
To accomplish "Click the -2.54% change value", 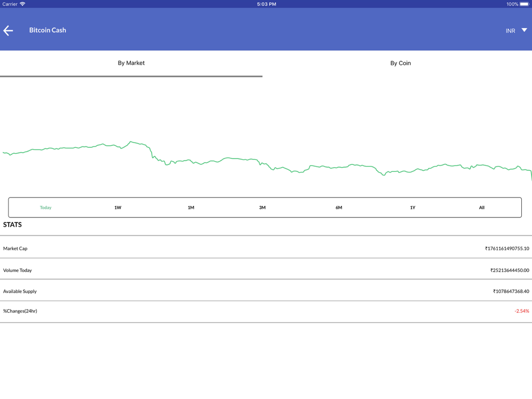I will click(x=522, y=311).
